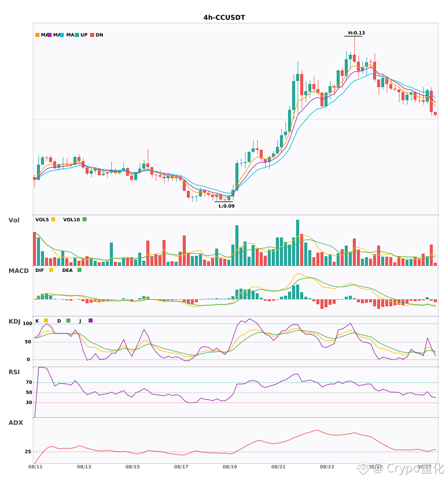The width and height of the screenshot is (448, 481).
Task: Click the RSI 70 axis value
Action: pos(29,382)
